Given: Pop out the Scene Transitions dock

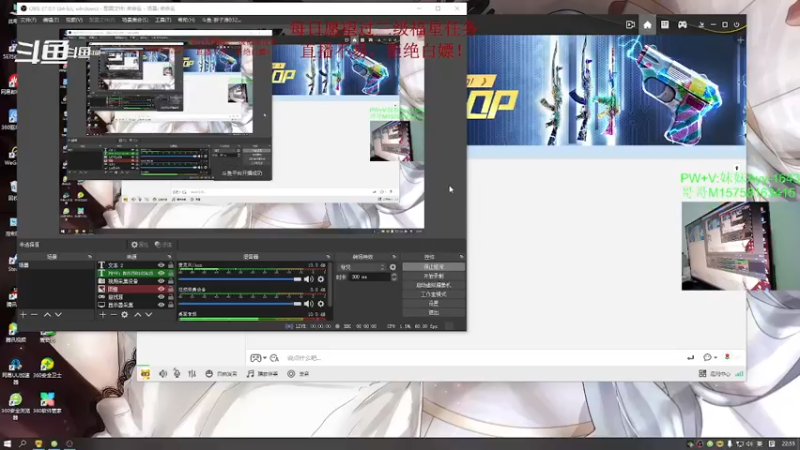Looking at the screenshot, I should (394, 257).
